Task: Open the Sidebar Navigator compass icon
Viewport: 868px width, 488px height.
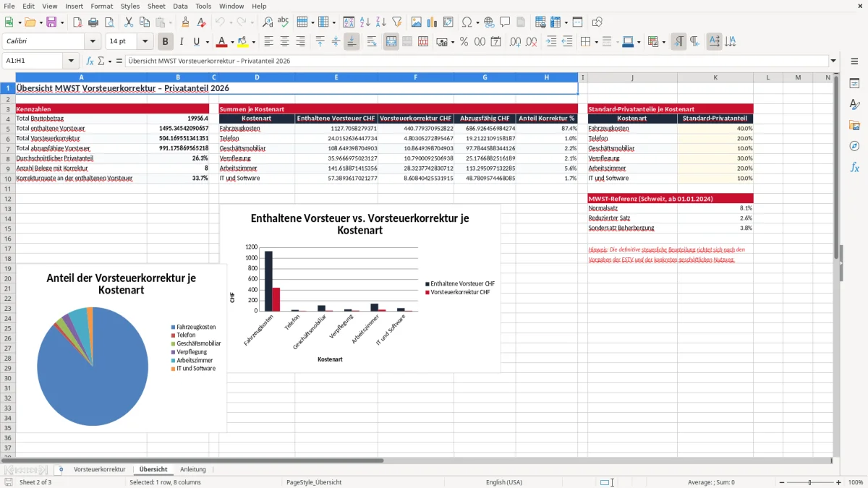Action: [x=854, y=147]
